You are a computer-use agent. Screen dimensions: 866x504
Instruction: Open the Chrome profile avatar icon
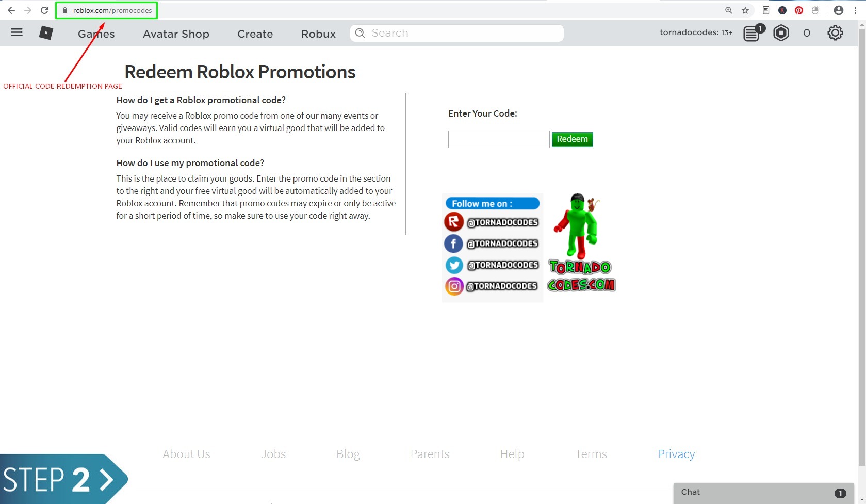pos(839,10)
